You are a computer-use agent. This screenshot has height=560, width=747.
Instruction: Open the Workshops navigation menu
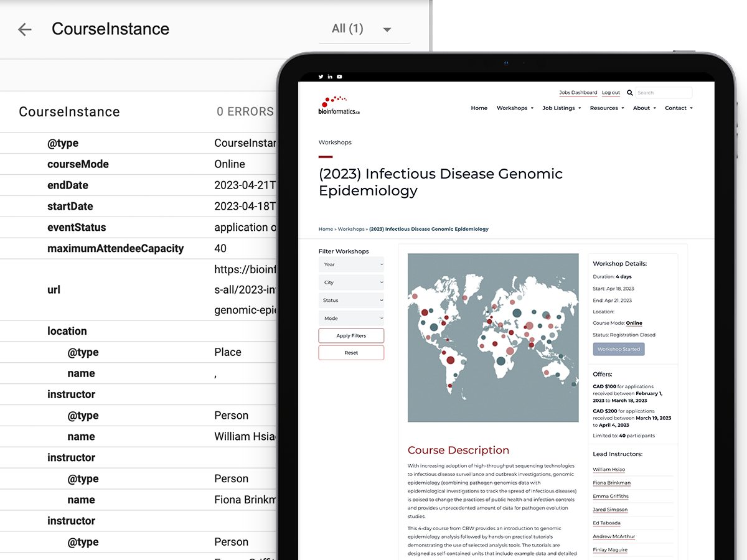(x=515, y=108)
